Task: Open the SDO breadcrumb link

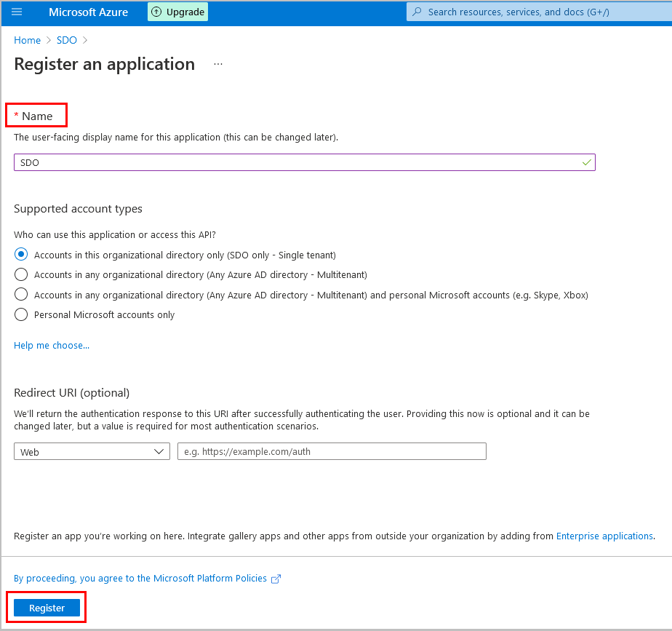Action: point(67,40)
